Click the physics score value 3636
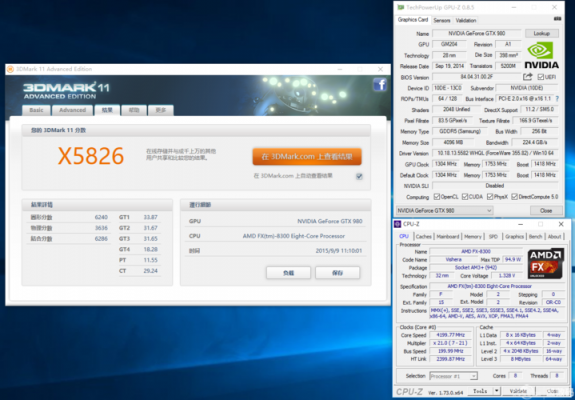 (101, 228)
